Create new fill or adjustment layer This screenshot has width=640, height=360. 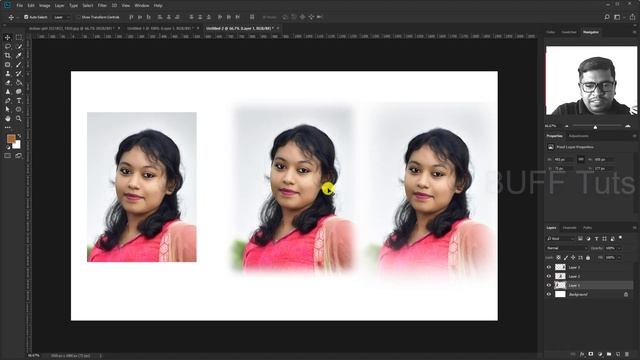[x=600, y=354]
